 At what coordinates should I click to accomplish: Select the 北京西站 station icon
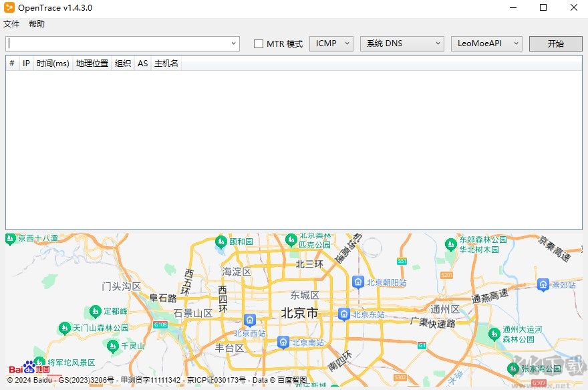click(x=249, y=320)
